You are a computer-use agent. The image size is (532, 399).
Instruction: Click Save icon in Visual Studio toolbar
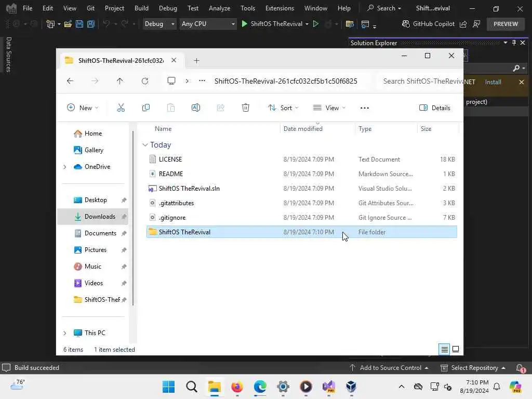(x=79, y=24)
